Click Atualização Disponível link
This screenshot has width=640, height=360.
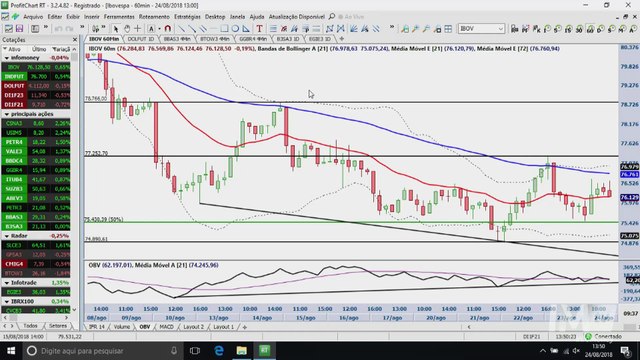coord(296,17)
